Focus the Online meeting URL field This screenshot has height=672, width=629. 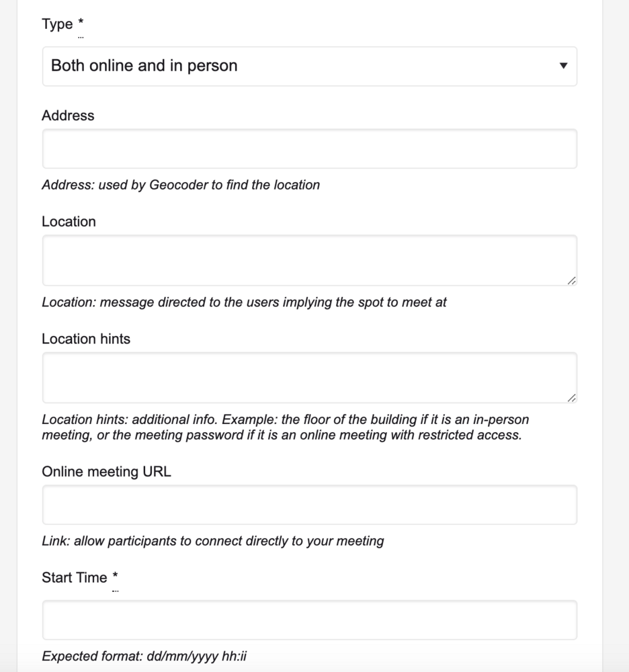(x=309, y=505)
